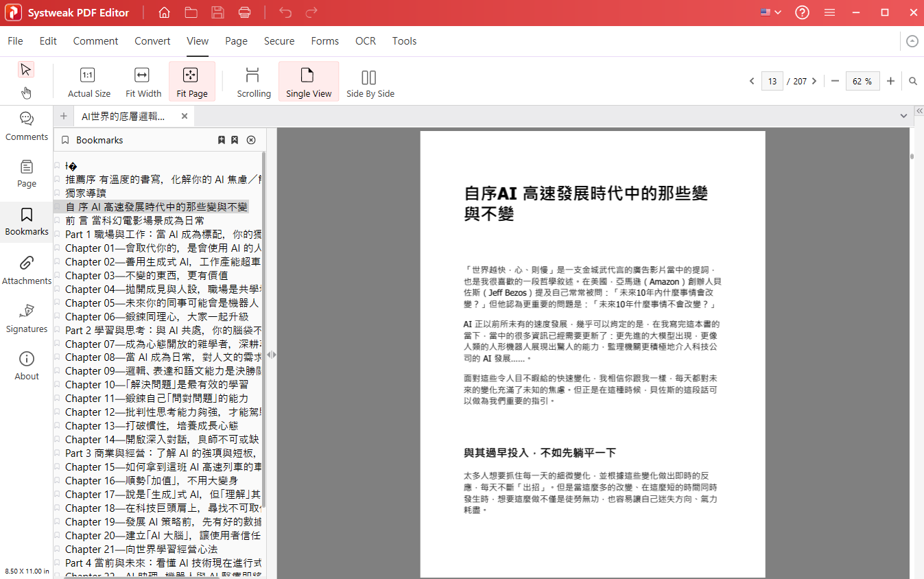Screen dimensions: 924x579
Task: Open the search magnifier icon
Action: (x=913, y=81)
